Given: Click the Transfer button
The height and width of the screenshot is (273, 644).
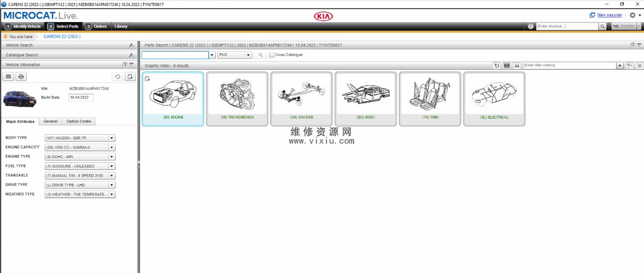Looking at the screenshot, I should click(x=624, y=26).
